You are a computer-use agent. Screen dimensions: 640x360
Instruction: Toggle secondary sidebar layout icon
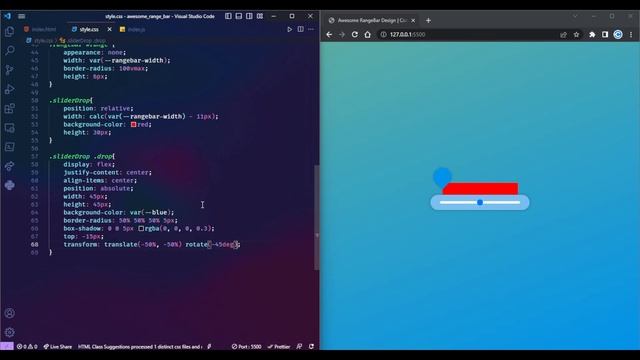point(249,16)
